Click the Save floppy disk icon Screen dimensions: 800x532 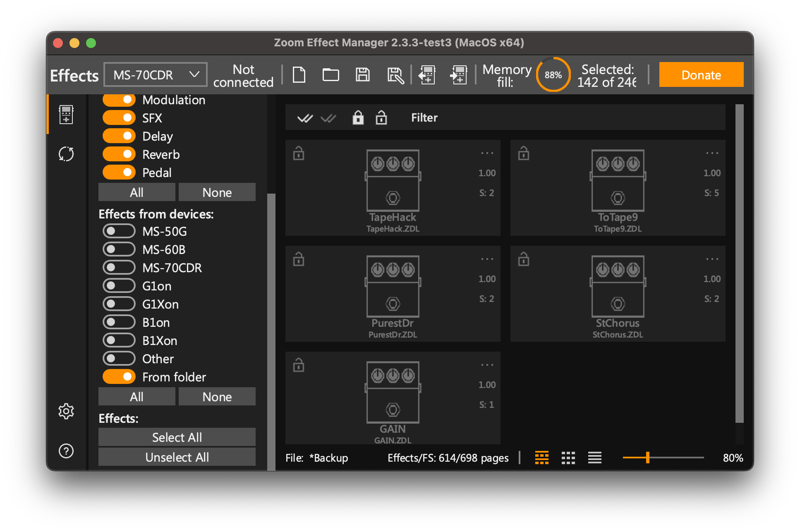pos(363,75)
